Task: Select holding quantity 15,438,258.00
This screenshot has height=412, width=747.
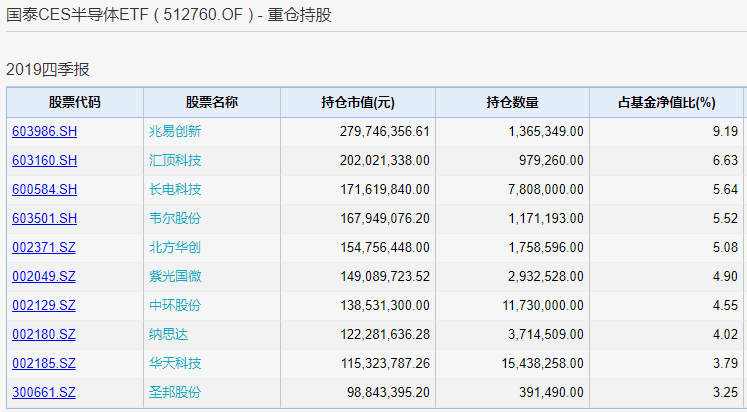Action: tap(543, 364)
